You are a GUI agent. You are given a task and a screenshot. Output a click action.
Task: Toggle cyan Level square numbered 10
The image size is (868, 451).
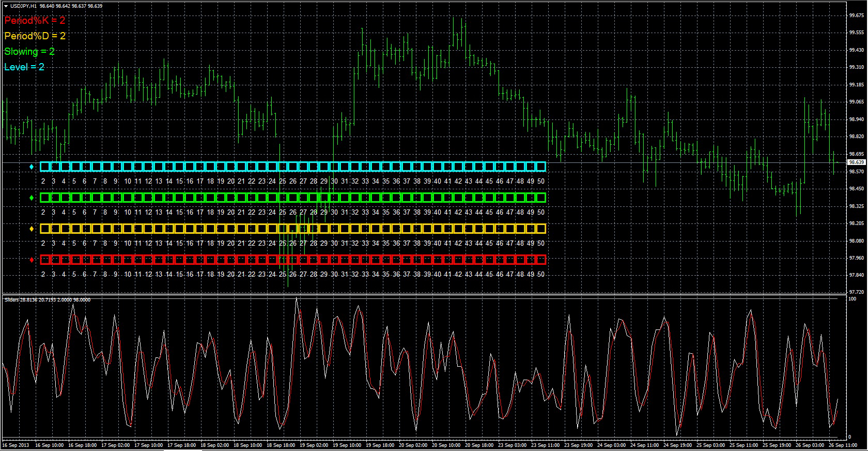pos(128,167)
